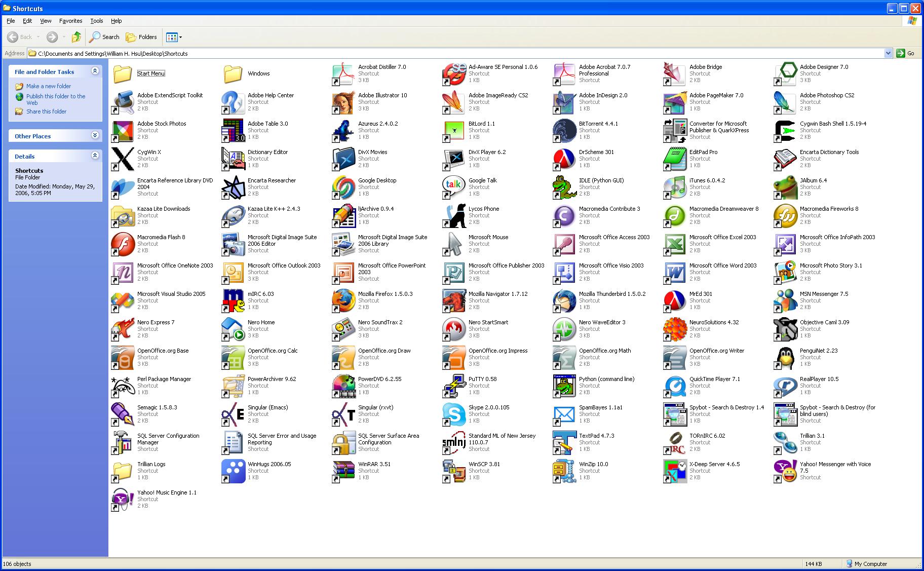Select the Skype 2.0.0.105 shortcut icon
924x571 pixels.
[454, 414]
